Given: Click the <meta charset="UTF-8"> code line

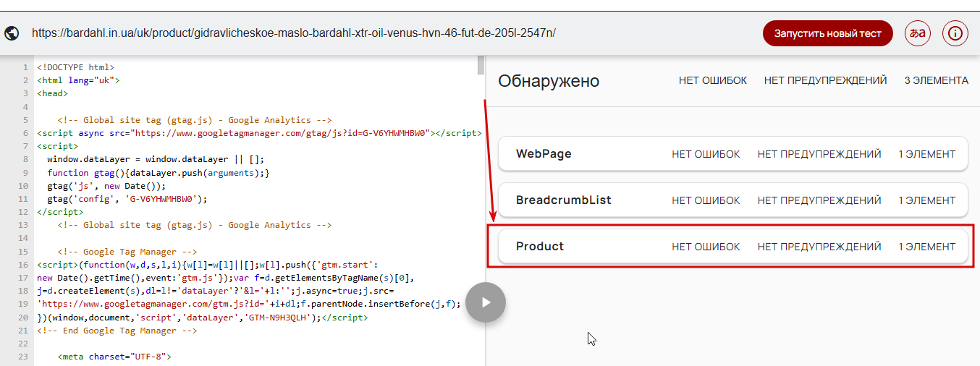Looking at the screenshot, I should 114,357.
